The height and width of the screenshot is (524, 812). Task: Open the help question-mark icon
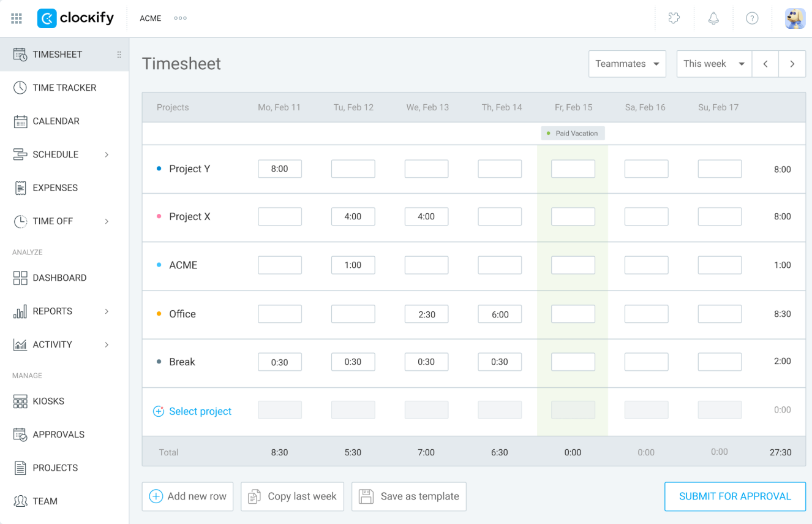(752, 18)
